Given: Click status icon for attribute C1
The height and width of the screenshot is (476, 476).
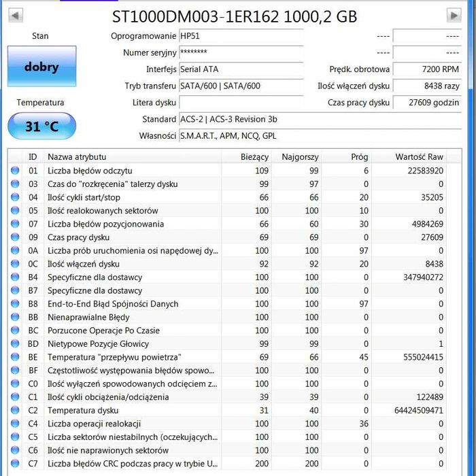Looking at the screenshot, I should [x=15, y=396].
